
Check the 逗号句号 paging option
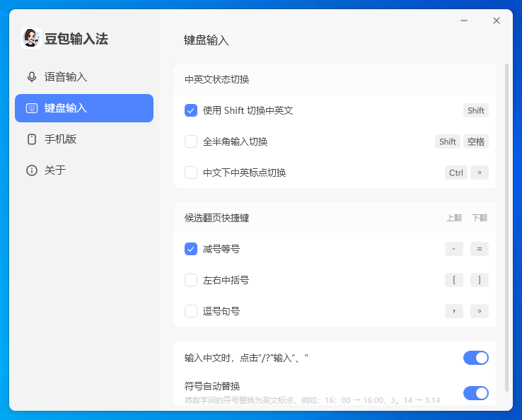(x=191, y=311)
